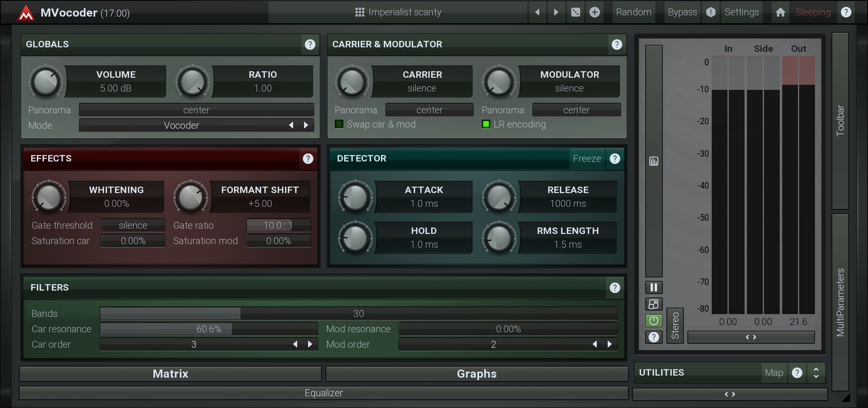Open help for the Filters panel
Image resolution: width=868 pixels, height=408 pixels.
pos(615,288)
